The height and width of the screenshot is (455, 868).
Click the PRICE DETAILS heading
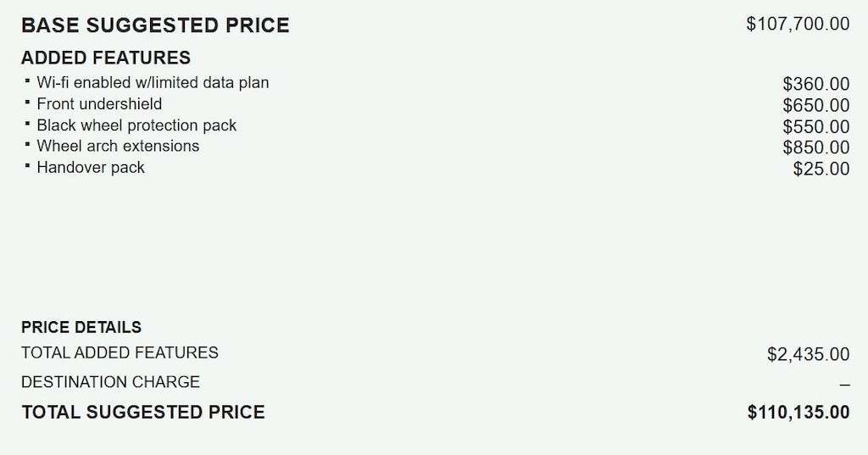click(x=81, y=327)
